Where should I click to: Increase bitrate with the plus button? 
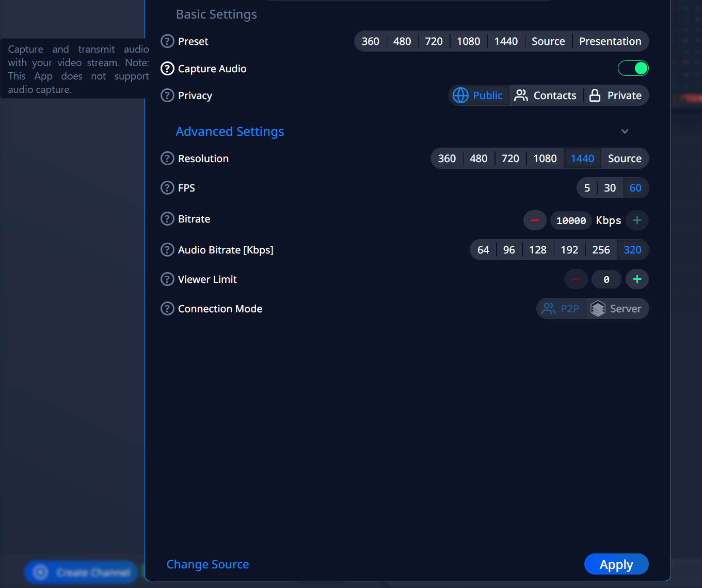(637, 220)
